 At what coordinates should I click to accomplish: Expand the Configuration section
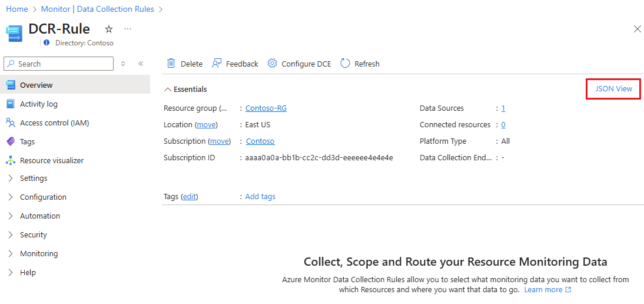click(x=11, y=197)
